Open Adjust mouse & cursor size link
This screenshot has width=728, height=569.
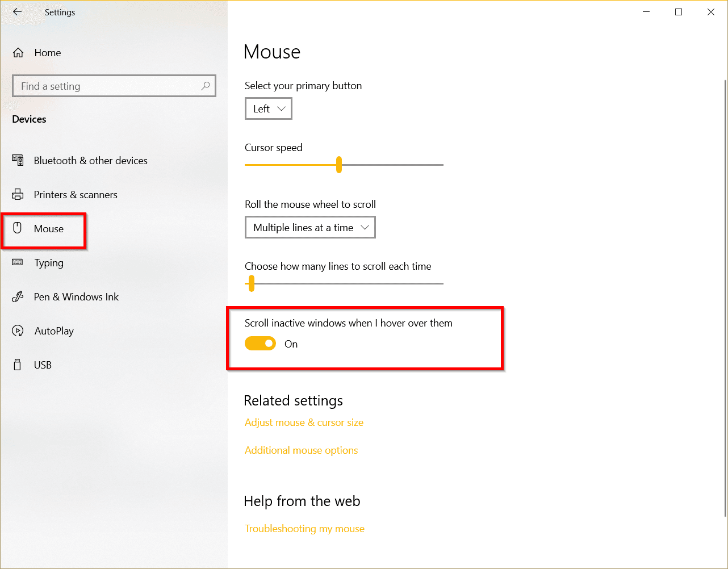click(304, 422)
